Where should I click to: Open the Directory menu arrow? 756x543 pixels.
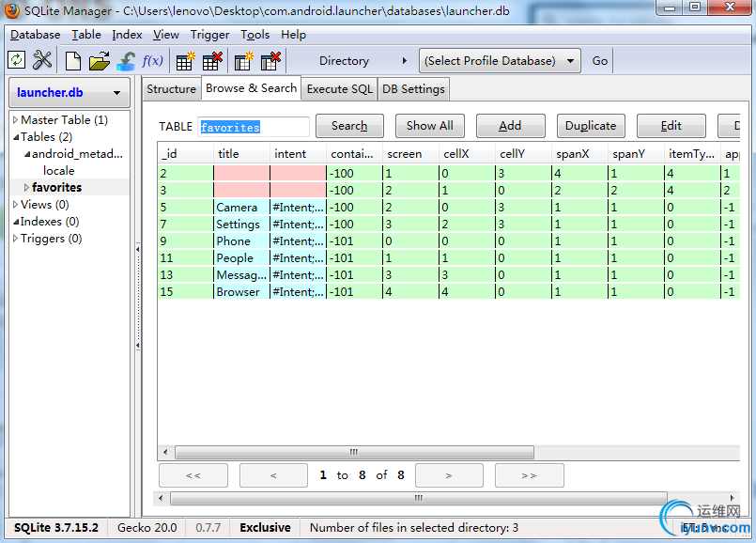pyautogui.click(x=405, y=61)
